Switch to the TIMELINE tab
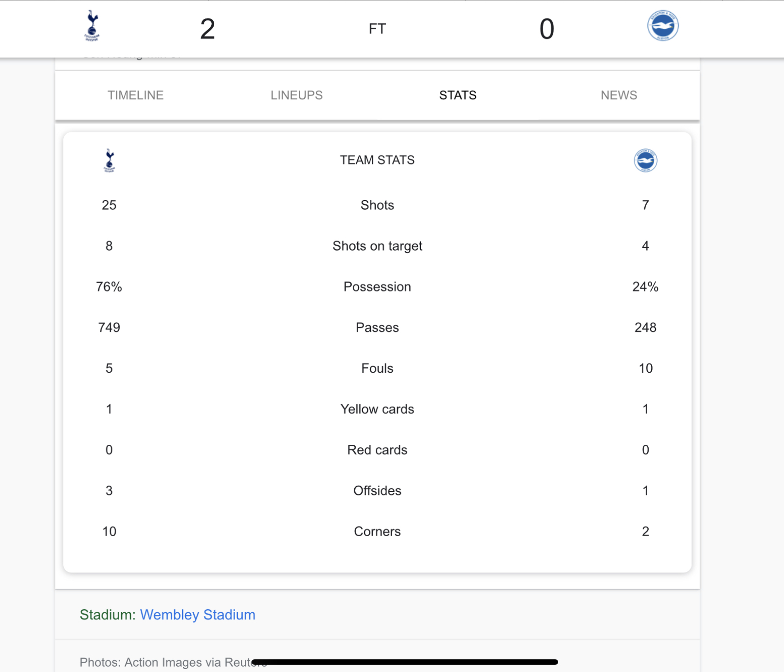Image resolution: width=784 pixels, height=672 pixels. pyautogui.click(x=136, y=95)
